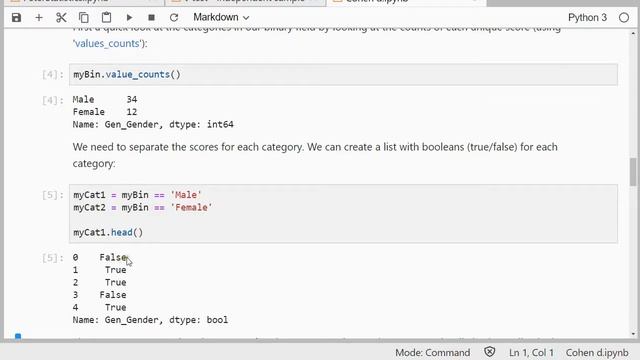Click the 'Name: Gen_Gender, dtype: bool' output

150,320
